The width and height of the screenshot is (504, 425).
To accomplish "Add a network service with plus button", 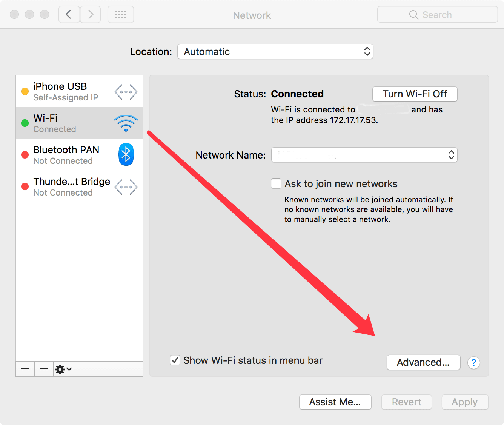I will [x=25, y=369].
